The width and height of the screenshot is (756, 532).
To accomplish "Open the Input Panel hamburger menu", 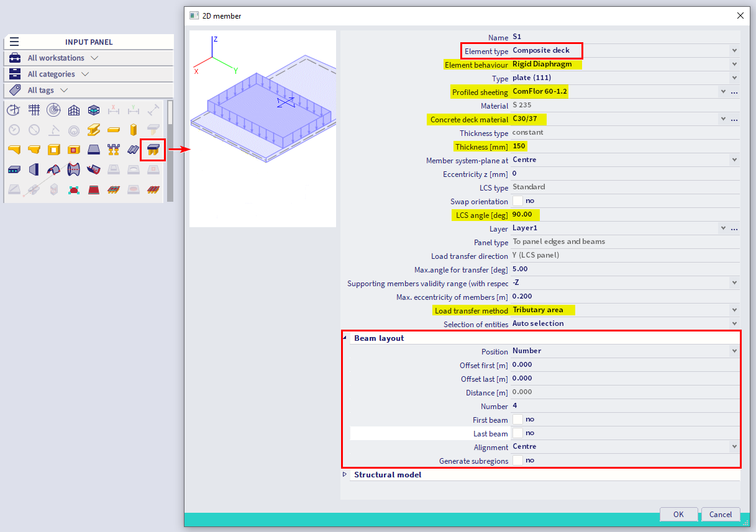I will click(x=14, y=42).
